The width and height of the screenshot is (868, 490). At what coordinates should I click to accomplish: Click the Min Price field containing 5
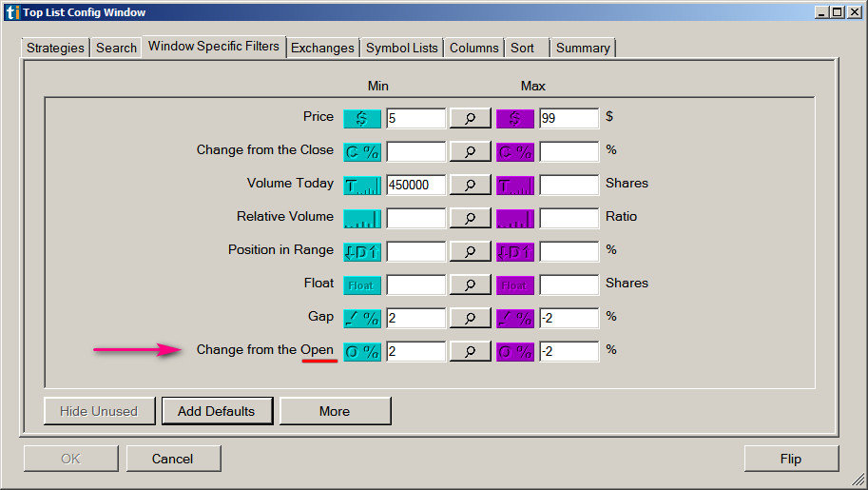415,118
